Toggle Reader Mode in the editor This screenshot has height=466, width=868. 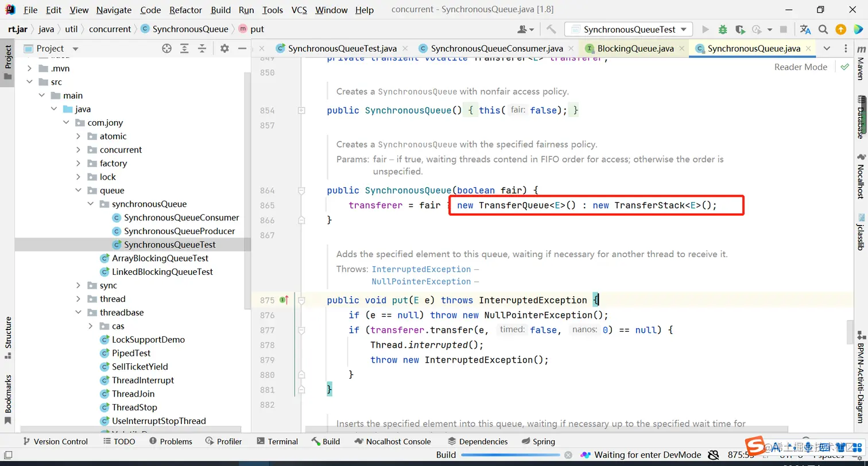point(800,67)
